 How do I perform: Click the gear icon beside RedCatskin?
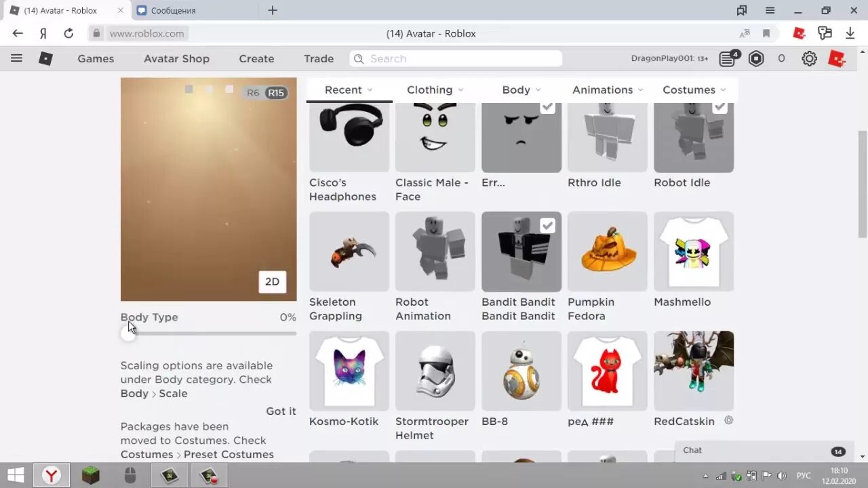tap(729, 420)
